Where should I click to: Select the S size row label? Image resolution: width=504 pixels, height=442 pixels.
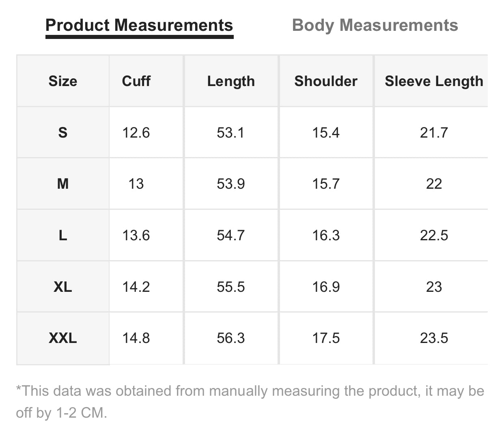63,133
